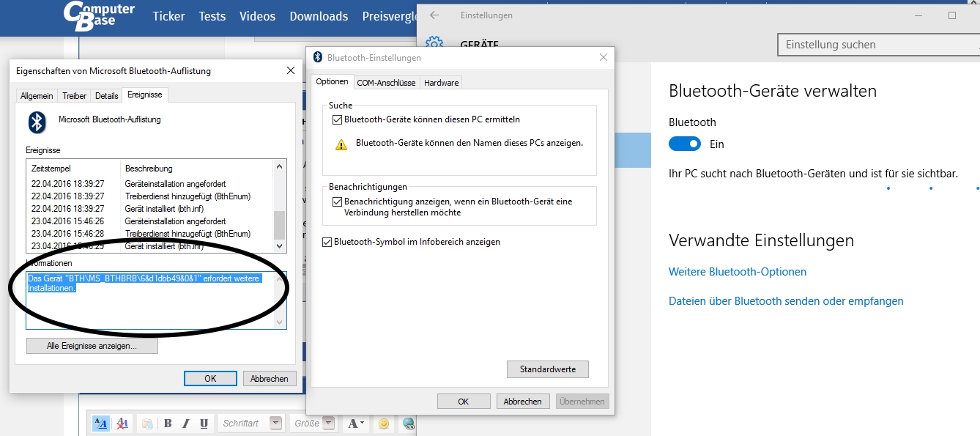Open the Tests menu on ComputerBase
This screenshot has height=436, width=980.
pos(212,16)
